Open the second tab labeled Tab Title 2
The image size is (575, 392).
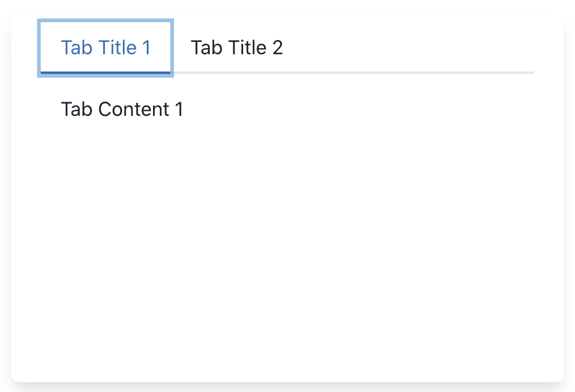(238, 47)
